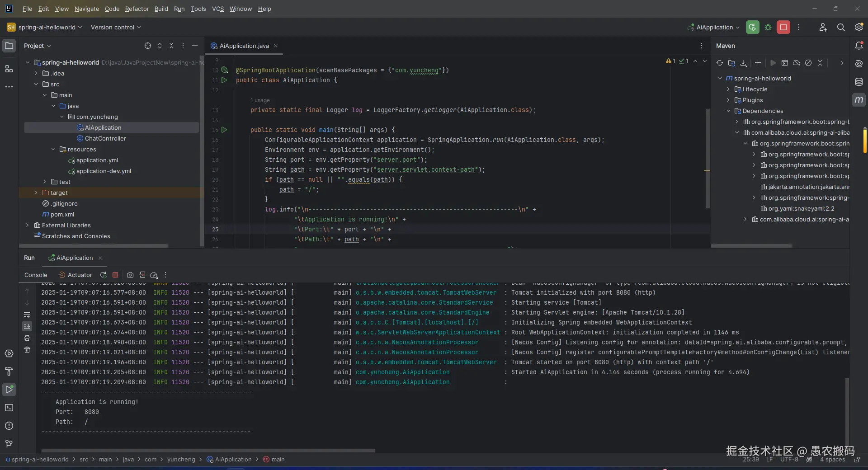
Task: Open the AiApplication run configuration dropdown
Action: 714,27
